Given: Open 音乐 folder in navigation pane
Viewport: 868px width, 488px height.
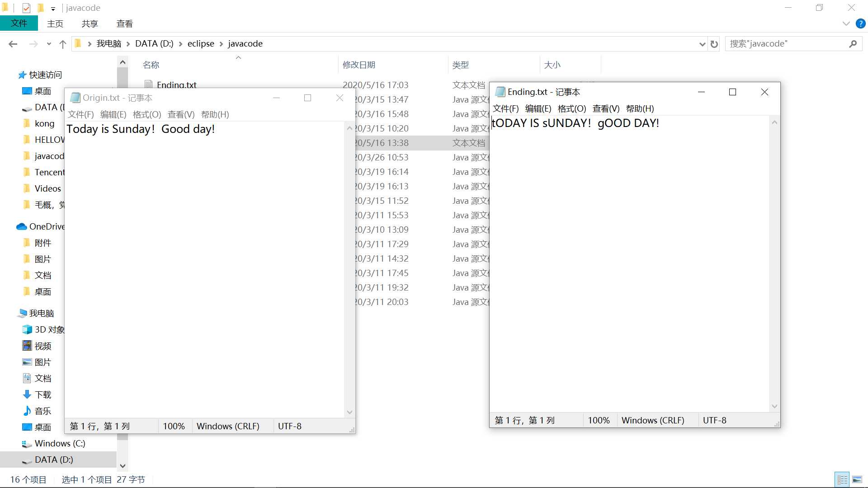Looking at the screenshot, I should [x=43, y=411].
